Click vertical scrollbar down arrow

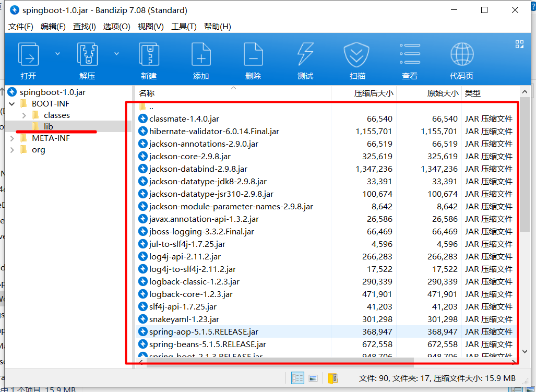525,351
